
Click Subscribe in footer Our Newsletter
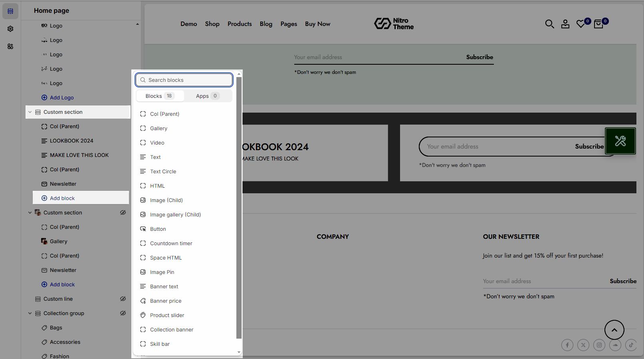click(x=623, y=281)
